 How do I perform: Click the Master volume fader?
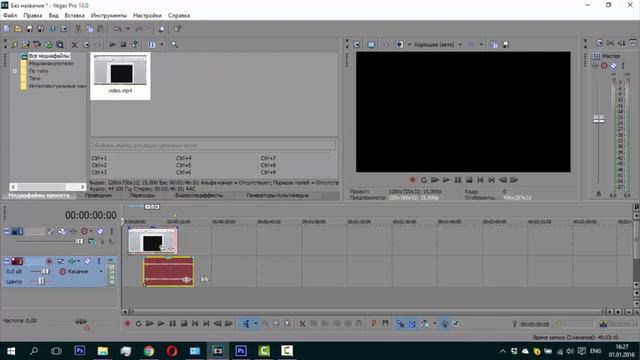coord(599,119)
